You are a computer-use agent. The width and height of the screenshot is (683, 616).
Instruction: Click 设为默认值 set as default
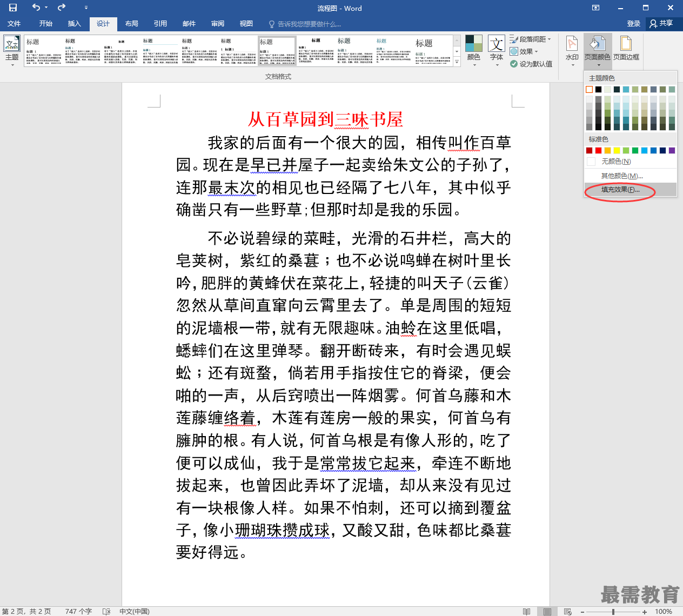531,64
